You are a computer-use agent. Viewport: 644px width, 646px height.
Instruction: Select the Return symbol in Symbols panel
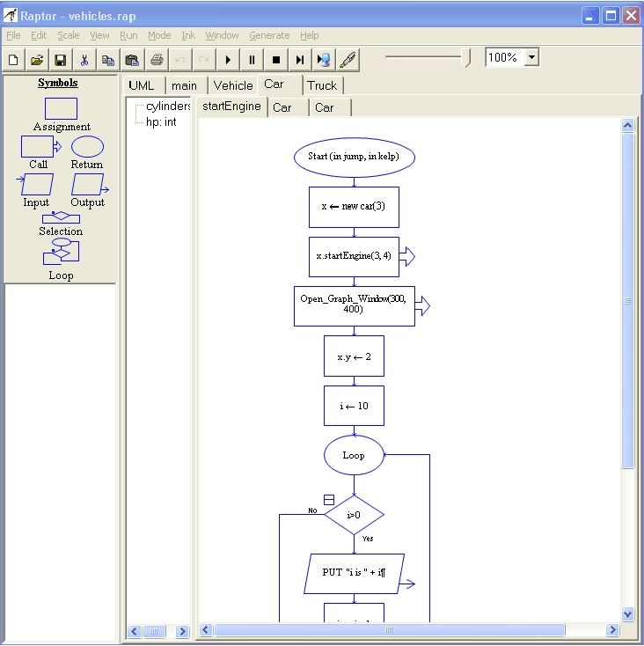click(x=87, y=147)
